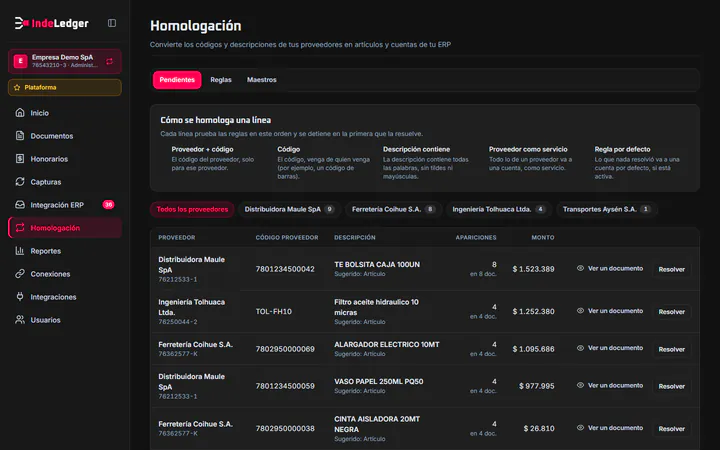View a document for ALARGADOR ELECTRICO
Viewport: 720px width, 450px height.
point(610,348)
